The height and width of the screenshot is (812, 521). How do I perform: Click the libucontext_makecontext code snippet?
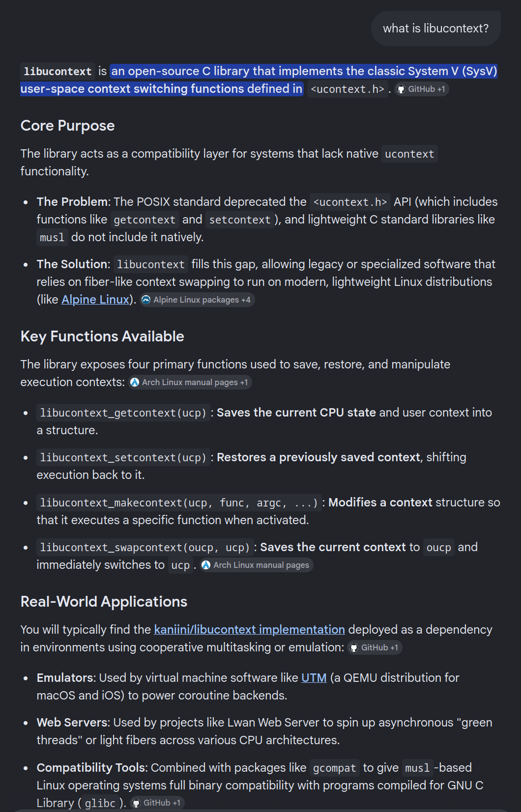tap(179, 503)
